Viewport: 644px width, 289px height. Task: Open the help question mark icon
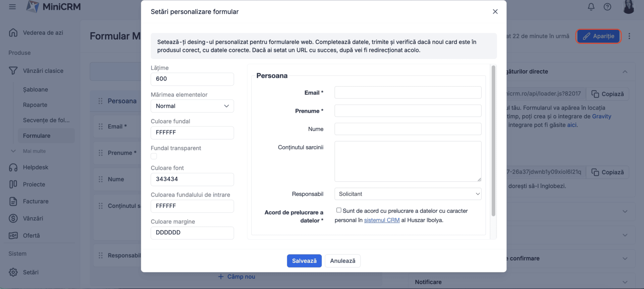(x=607, y=7)
